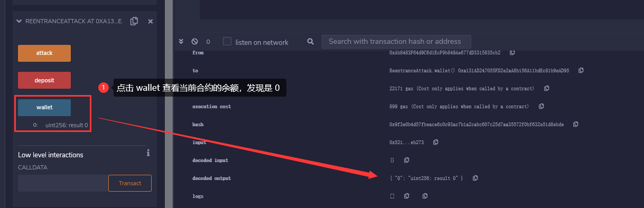Viewport: 644px width, 208px height.
Task: Click the 'hash' row label
Action: pyautogui.click(x=198, y=124)
